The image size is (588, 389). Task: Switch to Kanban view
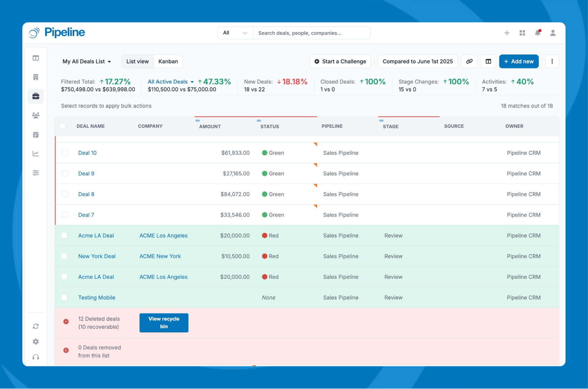point(168,62)
